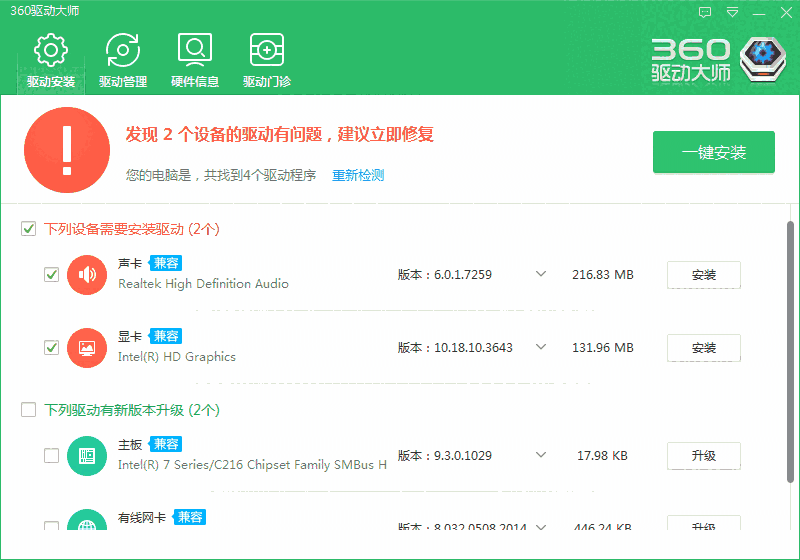
Task: Click 升级 for the 有线网卡 driver
Action: (704, 523)
